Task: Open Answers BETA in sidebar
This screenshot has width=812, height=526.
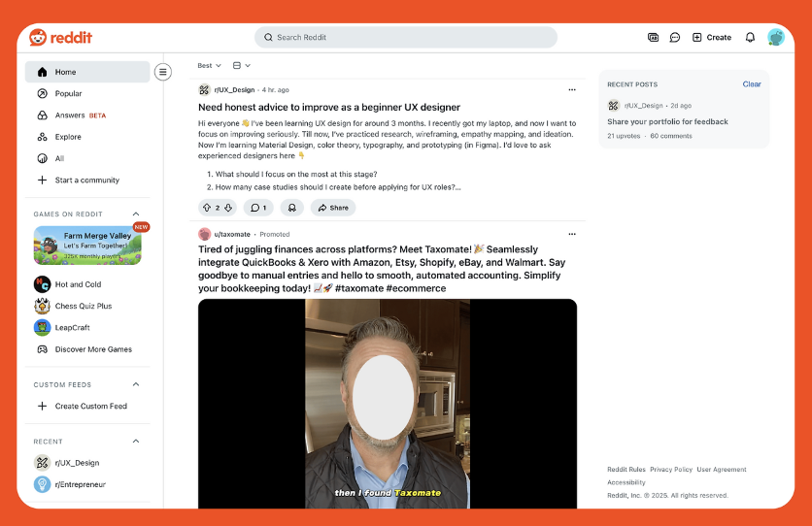Action: pyautogui.click(x=87, y=115)
